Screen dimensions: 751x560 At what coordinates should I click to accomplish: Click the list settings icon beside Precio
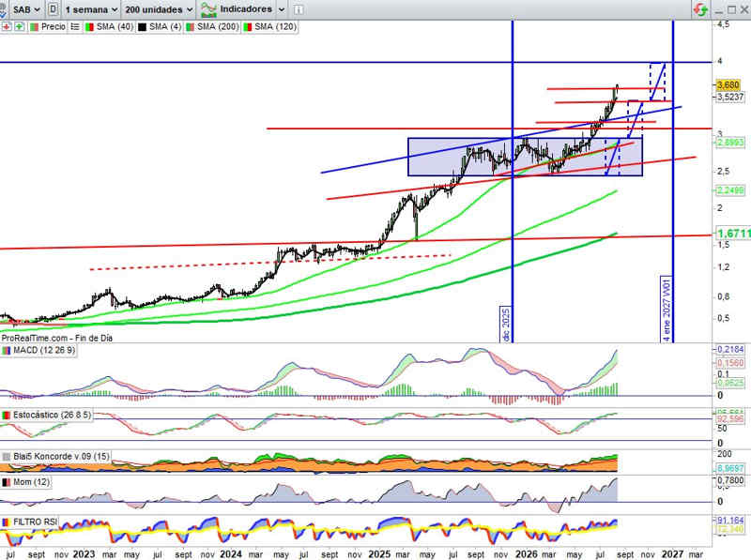click(75, 27)
